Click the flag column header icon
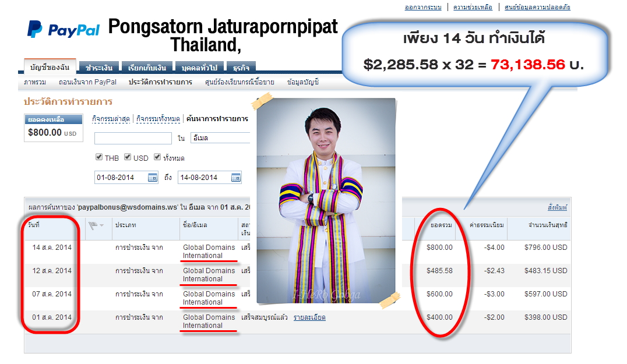Image resolution: width=627 pixels, height=364 pixels. [x=93, y=226]
